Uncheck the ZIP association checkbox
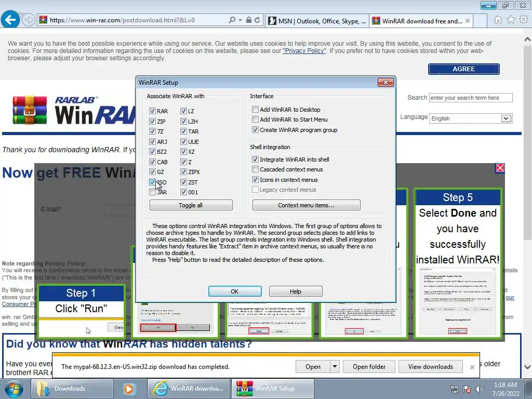Viewport: 532px width, 399px height. [x=152, y=121]
